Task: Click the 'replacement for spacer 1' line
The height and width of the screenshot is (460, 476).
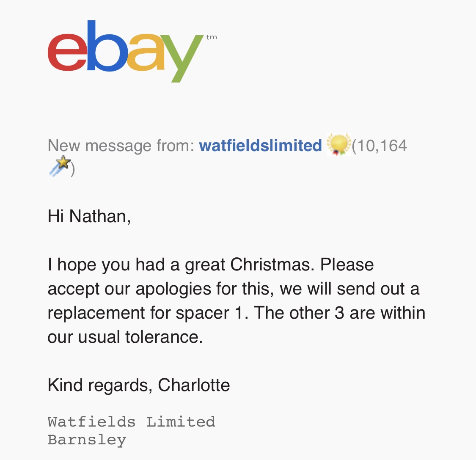Action: (237, 313)
